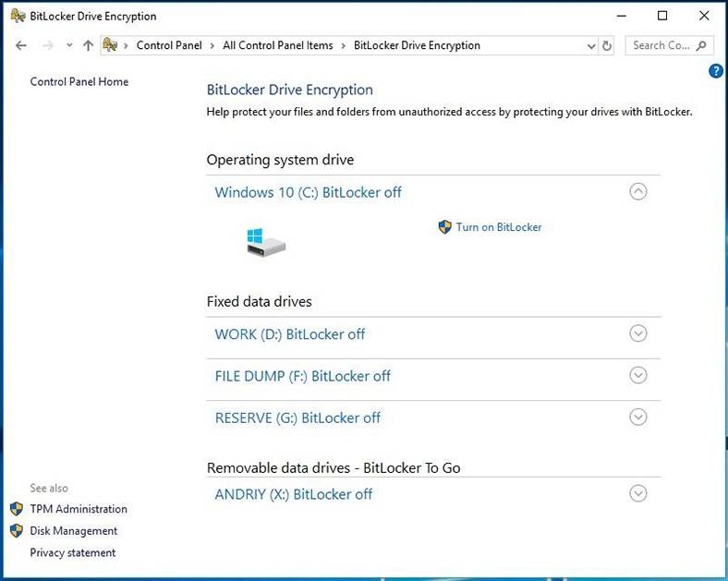728x581 pixels.
Task: Open Disk Management link
Action: point(73,531)
